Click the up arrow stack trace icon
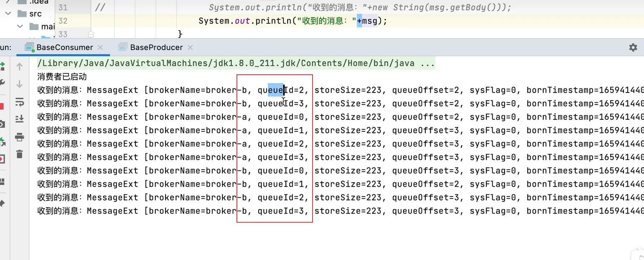 point(20,66)
